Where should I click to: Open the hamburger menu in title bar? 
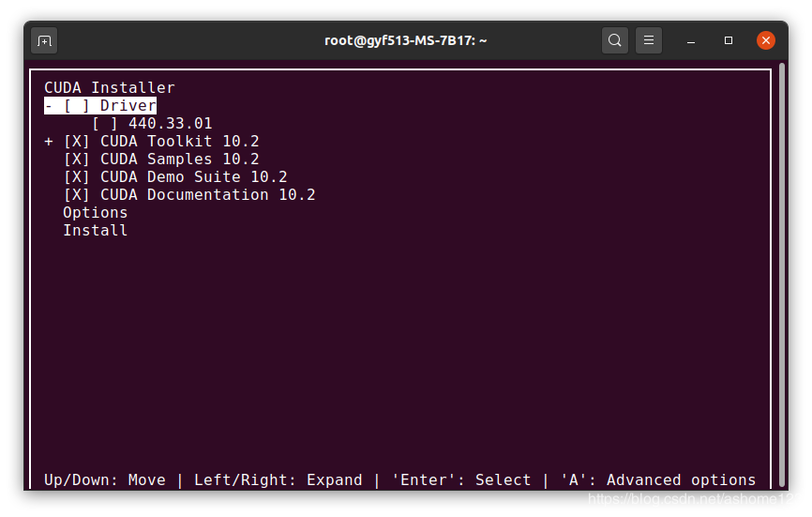[649, 40]
